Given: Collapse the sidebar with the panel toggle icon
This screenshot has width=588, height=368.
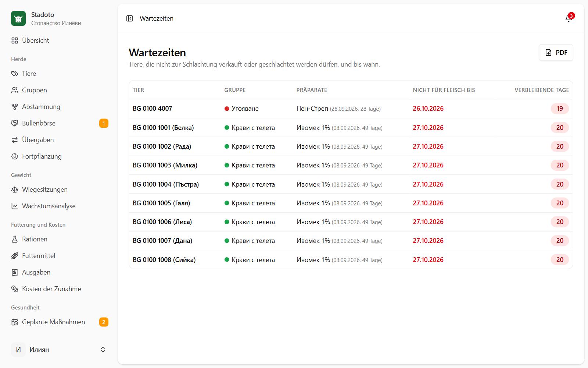Looking at the screenshot, I should pyautogui.click(x=129, y=18).
